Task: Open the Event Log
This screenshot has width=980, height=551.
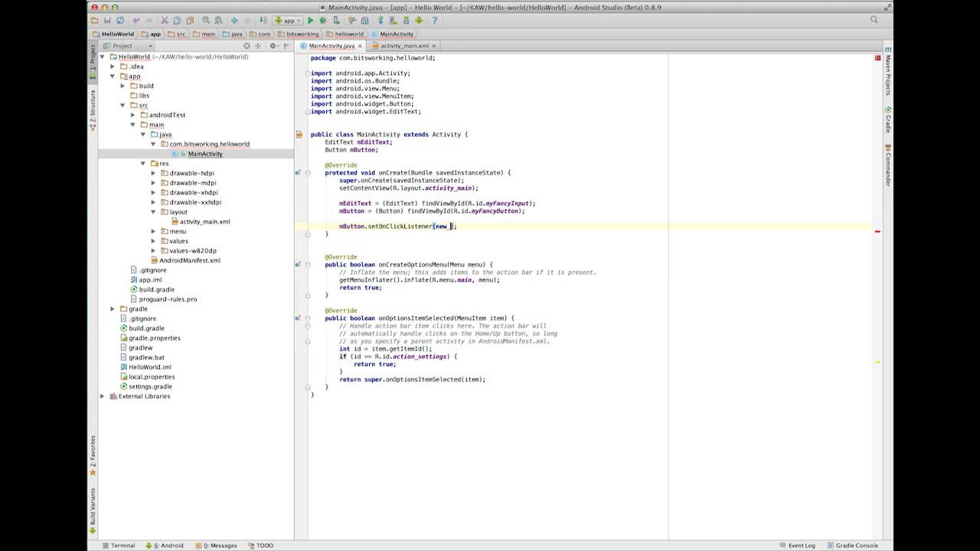Action: tap(797, 546)
